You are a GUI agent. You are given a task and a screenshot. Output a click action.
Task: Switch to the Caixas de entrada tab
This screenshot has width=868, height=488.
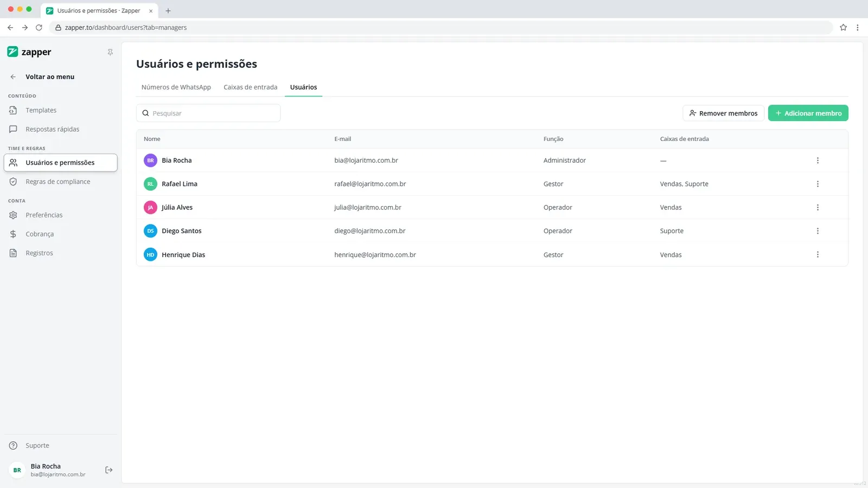click(250, 87)
